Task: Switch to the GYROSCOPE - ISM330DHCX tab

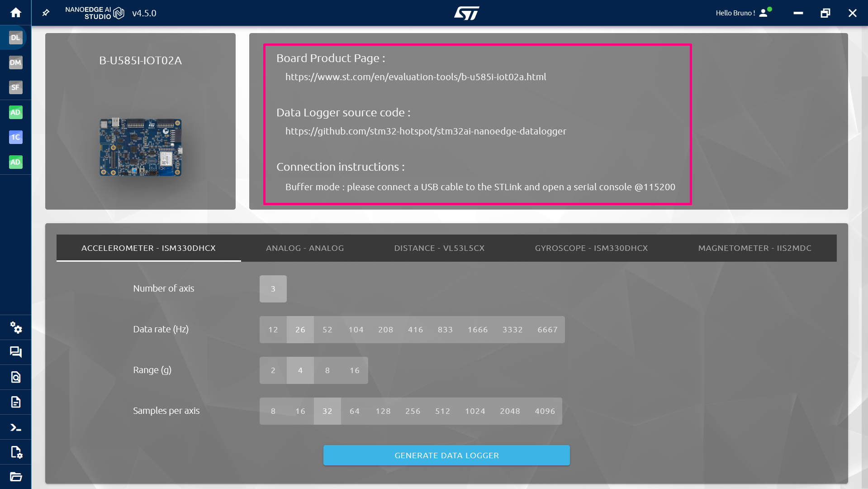Action: (x=592, y=248)
